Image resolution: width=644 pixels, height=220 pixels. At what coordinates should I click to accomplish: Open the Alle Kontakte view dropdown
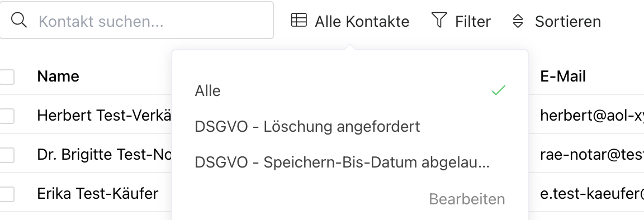click(350, 21)
